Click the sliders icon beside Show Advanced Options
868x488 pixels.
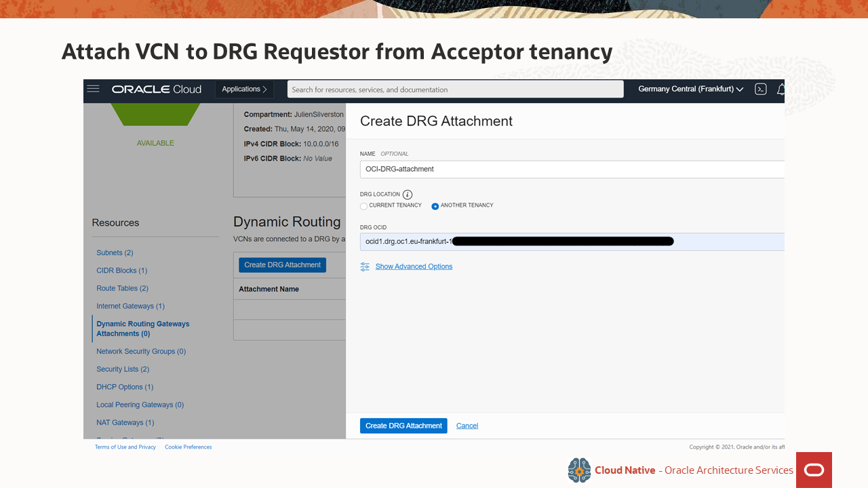pyautogui.click(x=365, y=266)
